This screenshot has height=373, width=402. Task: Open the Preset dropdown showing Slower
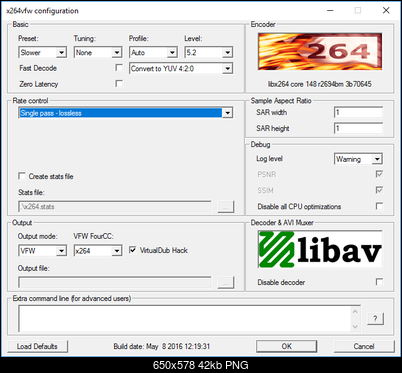[x=42, y=52]
